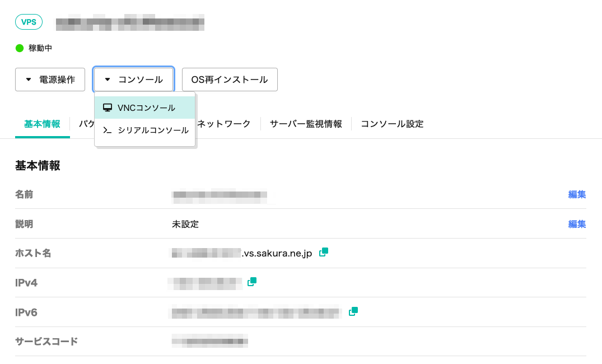Copy the IPv4 address with copy icon
Screen dimensions: 602x364
coord(252,282)
